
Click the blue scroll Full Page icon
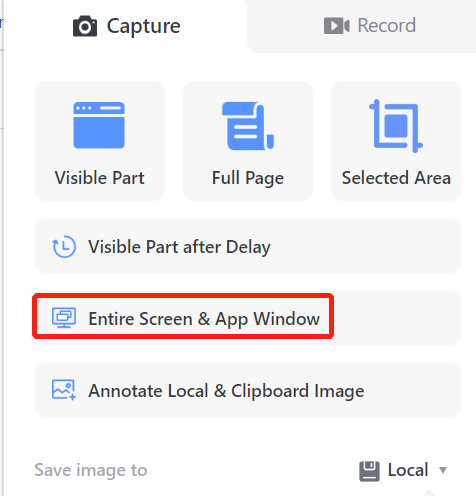[x=248, y=126]
